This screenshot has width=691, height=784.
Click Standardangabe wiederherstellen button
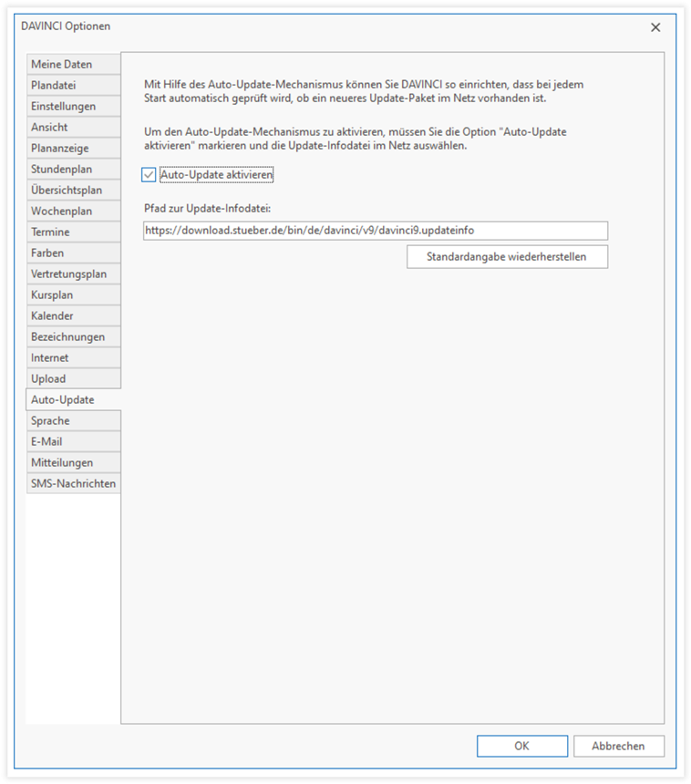[507, 257]
